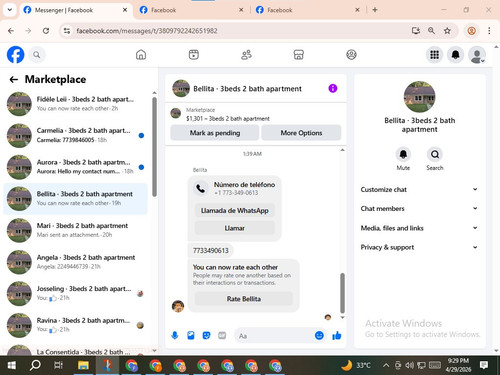Open More Options for the listing
500x375 pixels.
(x=301, y=133)
